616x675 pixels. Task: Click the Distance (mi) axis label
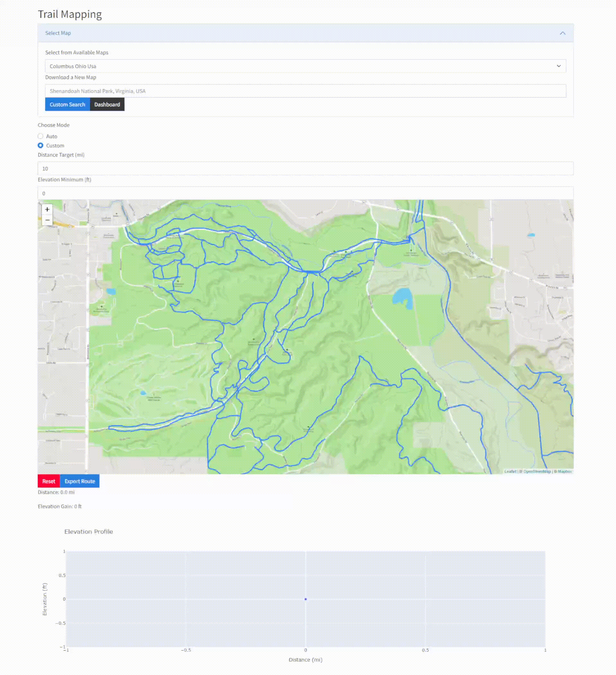pos(305,660)
